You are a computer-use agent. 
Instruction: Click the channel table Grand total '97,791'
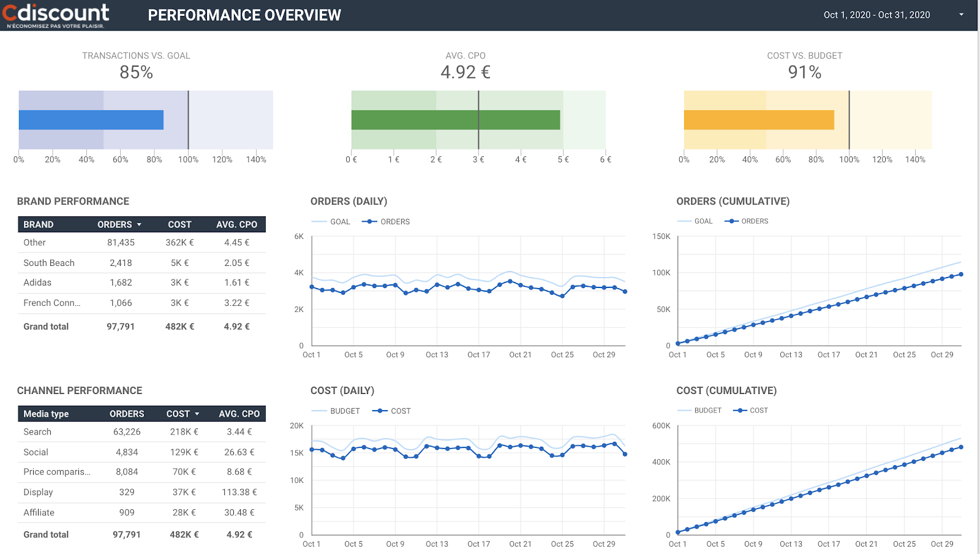tap(127, 534)
